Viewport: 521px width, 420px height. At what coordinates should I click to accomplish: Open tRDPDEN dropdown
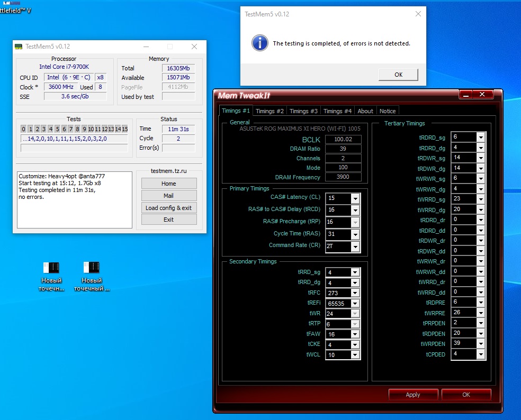pos(481,333)
